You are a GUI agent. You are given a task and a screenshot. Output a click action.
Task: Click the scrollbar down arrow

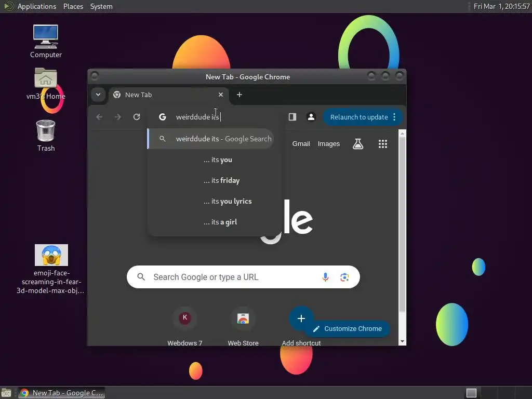[403, 341]
